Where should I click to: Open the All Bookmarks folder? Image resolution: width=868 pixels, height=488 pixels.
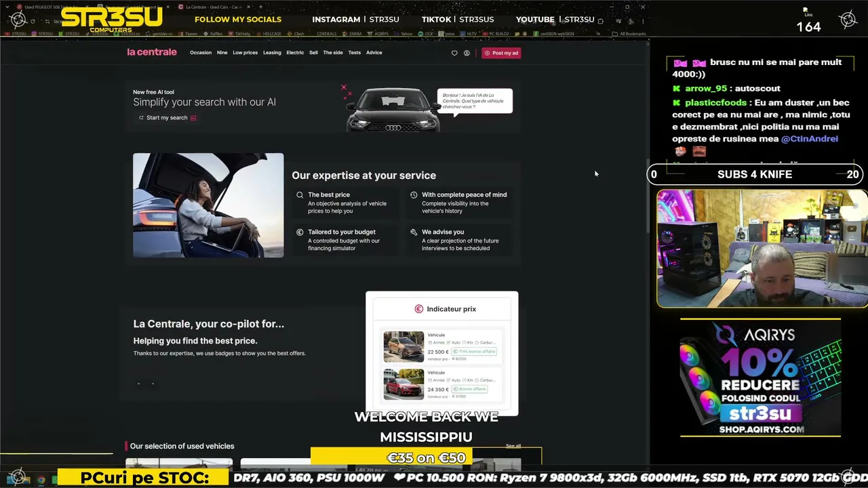pyautogui.click(x=629, y=34)
